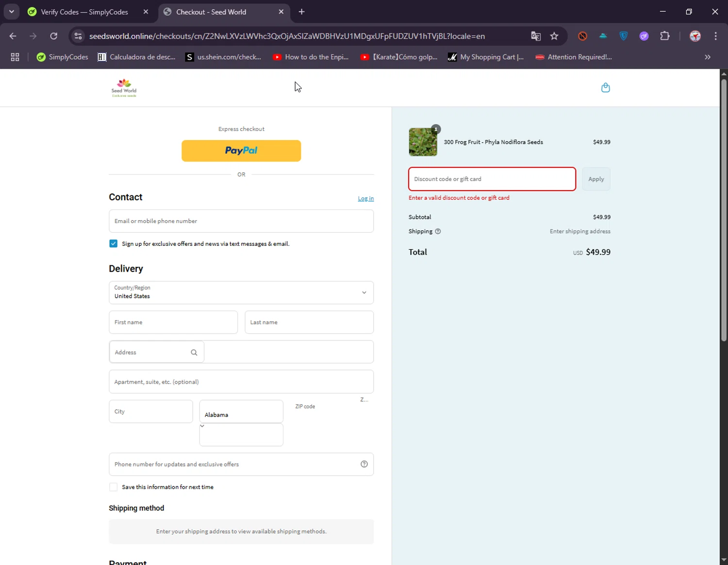
Task: Open the Extensions puzzle icon
Action: [665, 36]
